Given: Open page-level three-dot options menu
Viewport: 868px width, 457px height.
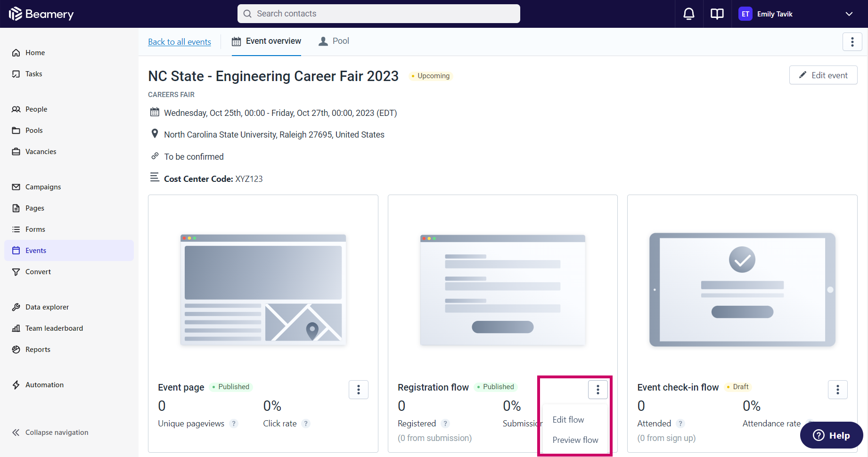Looking at the screenshot, I should coord(852,42).
